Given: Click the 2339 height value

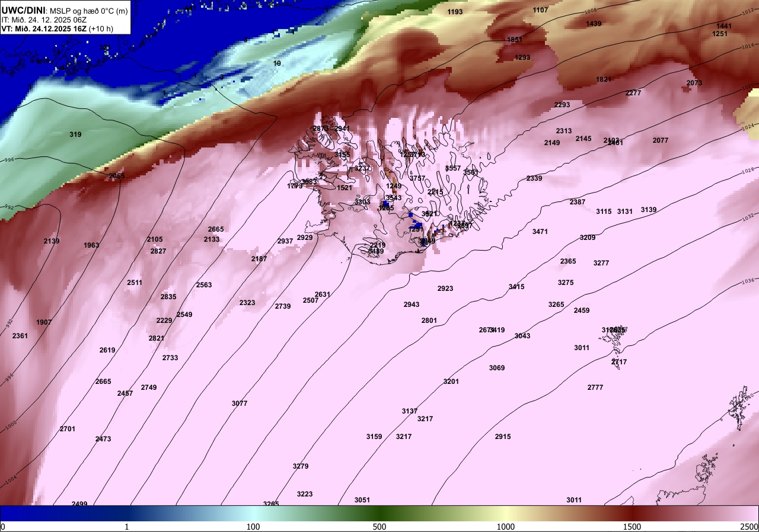Looking at the screenshot, I should point(534,178).
